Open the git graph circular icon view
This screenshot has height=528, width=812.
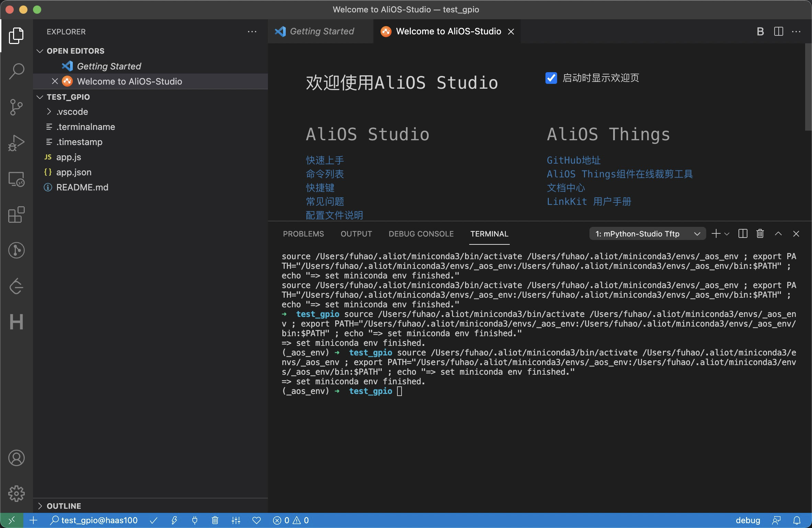[x=16, y=250]
